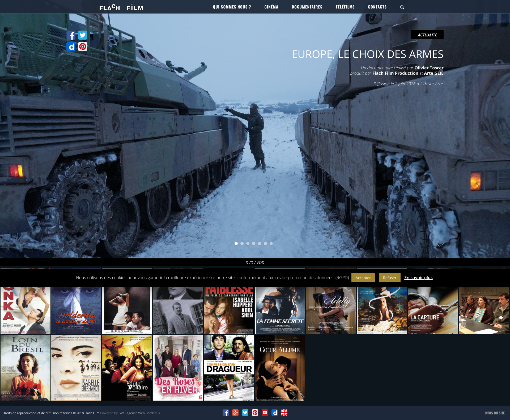510x420 pixels.
Task: Open Loin du Brésil poster
Action: pos(25,368)
